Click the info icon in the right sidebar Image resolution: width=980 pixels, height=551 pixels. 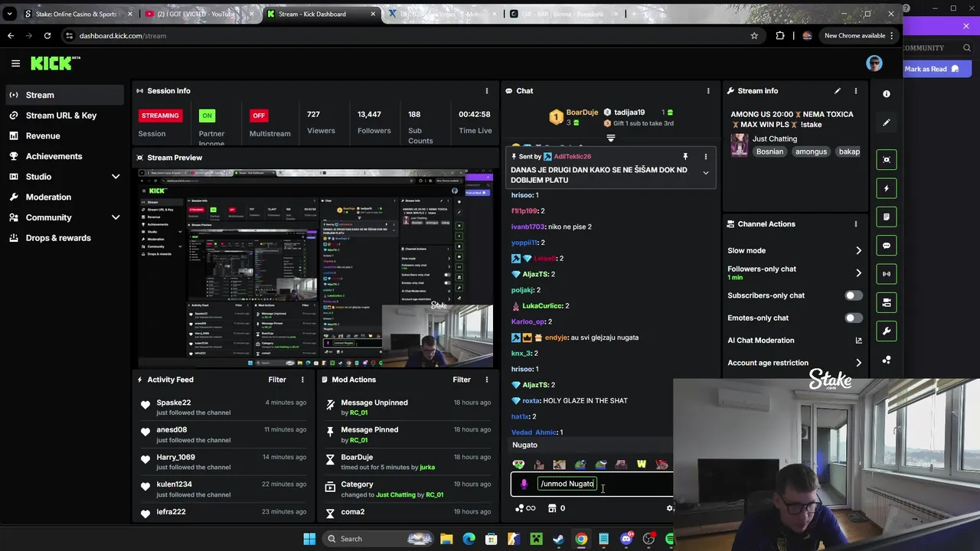tap(887, 93)
